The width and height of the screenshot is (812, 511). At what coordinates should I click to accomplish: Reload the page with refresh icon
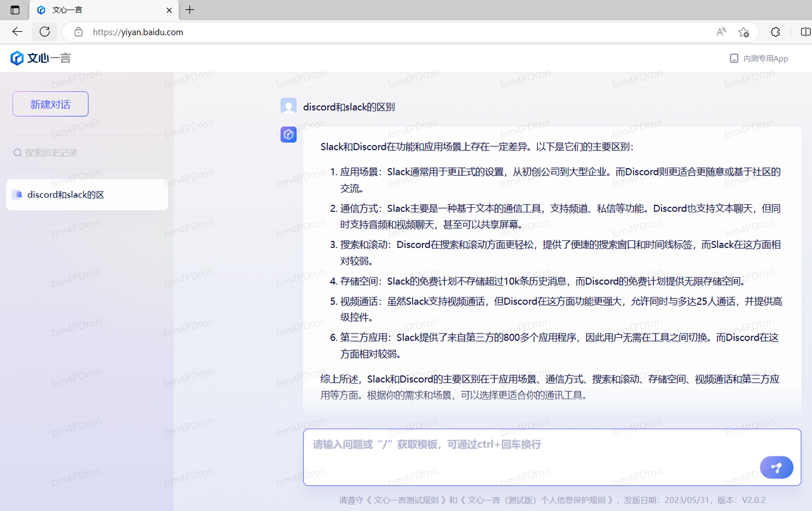pyautogui.click(x=44, y=32)
